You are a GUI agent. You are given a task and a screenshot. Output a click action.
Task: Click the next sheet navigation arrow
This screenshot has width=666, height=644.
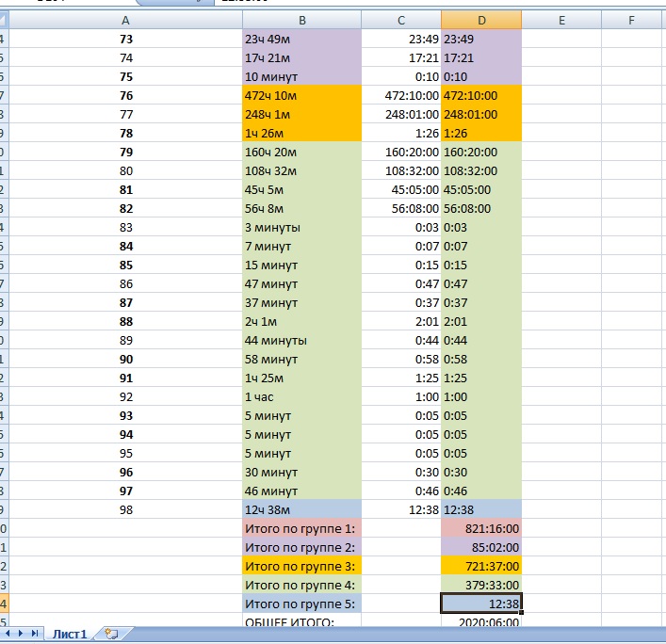pyautogui.click(x=21, y=634)
